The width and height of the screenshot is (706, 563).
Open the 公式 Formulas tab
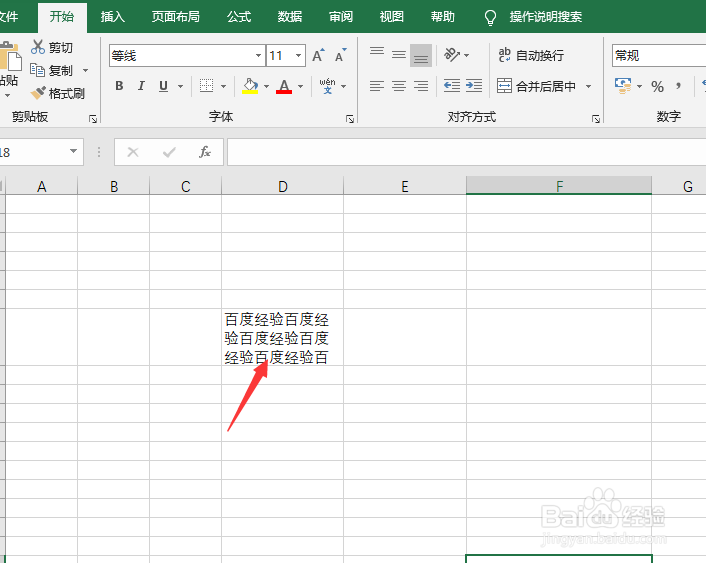[239, 17]
